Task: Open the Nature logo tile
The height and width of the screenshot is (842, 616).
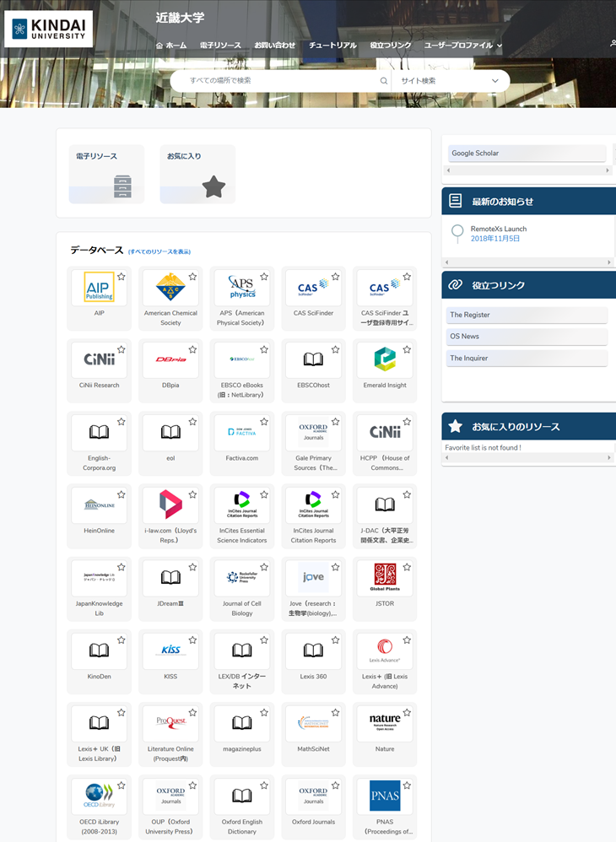Action: pyautogui.click(x=385, y=722)
